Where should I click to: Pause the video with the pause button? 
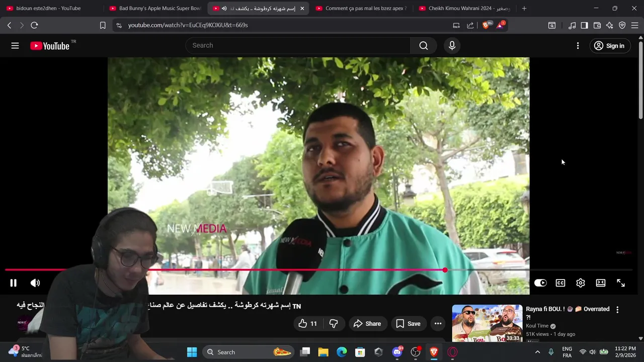click(14, 283)
